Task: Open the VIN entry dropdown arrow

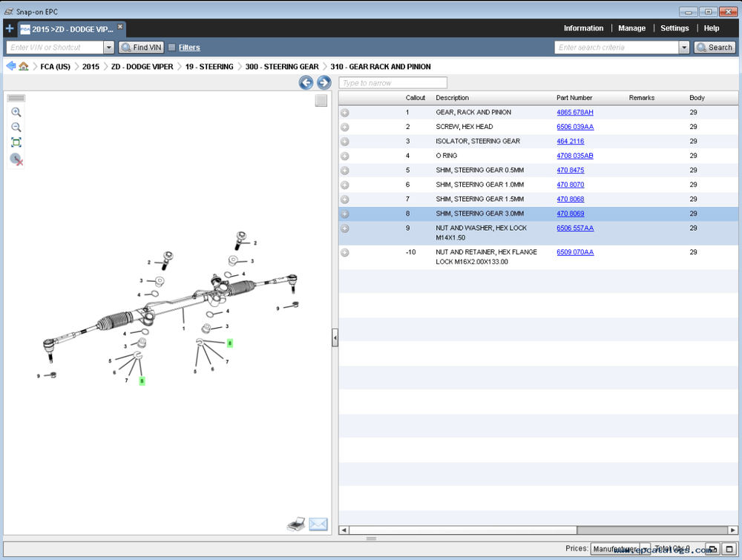Action: (x=108, y=47)
